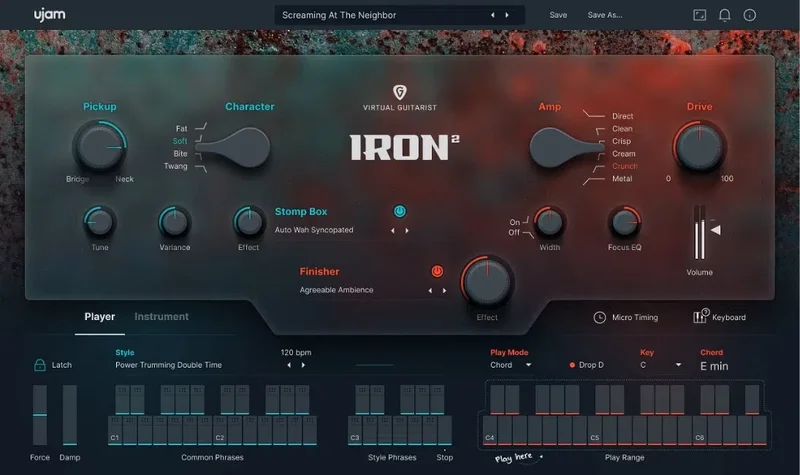The height and width of the screenshot is (475, 800).
Task: Set Width switch to Off
Action: (x=514, y=232)
